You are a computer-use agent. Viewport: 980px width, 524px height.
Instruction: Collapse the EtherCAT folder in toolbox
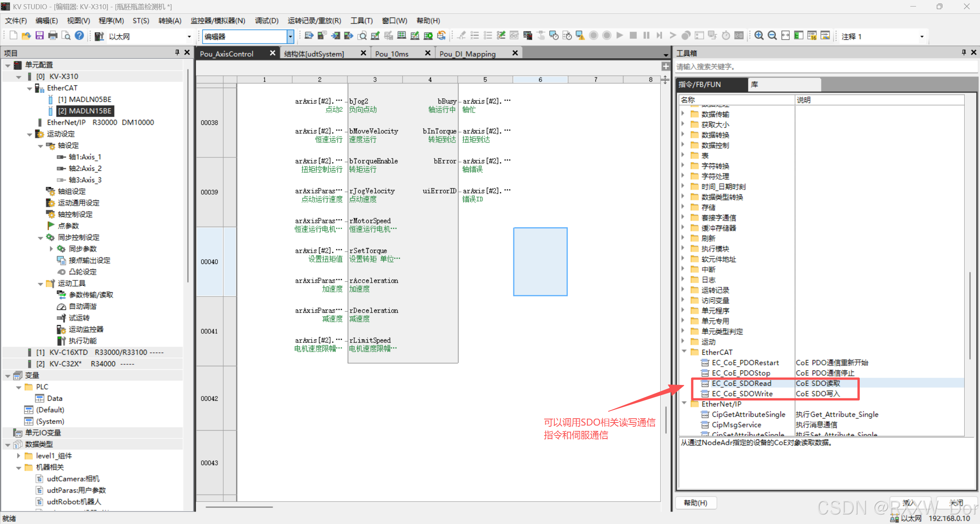pyautogui.click(x=684, y=352)
